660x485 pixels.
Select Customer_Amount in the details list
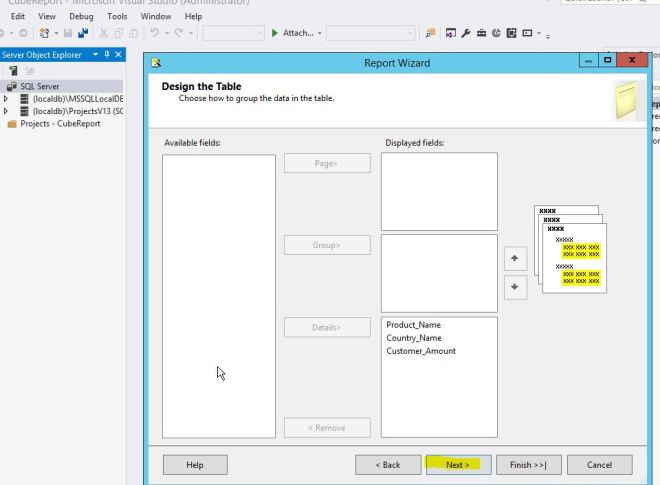(x=421, y=351)
